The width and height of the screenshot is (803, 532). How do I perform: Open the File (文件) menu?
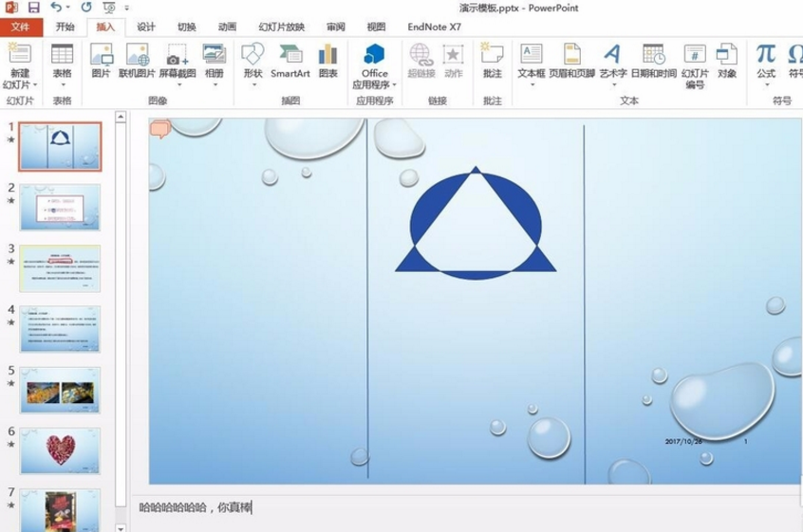click(21, 28)
